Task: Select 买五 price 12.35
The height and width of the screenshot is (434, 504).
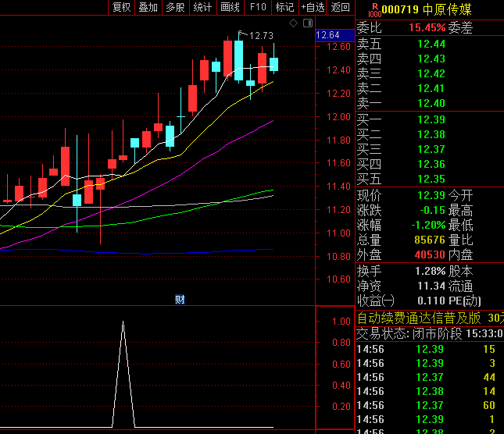Action: click(x=430, y=179)
